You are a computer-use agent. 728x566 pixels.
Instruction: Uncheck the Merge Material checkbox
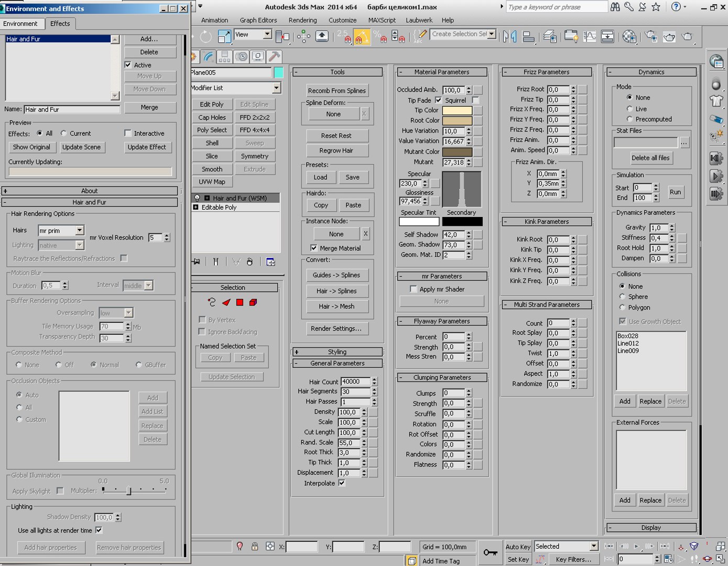pos(313,248)
